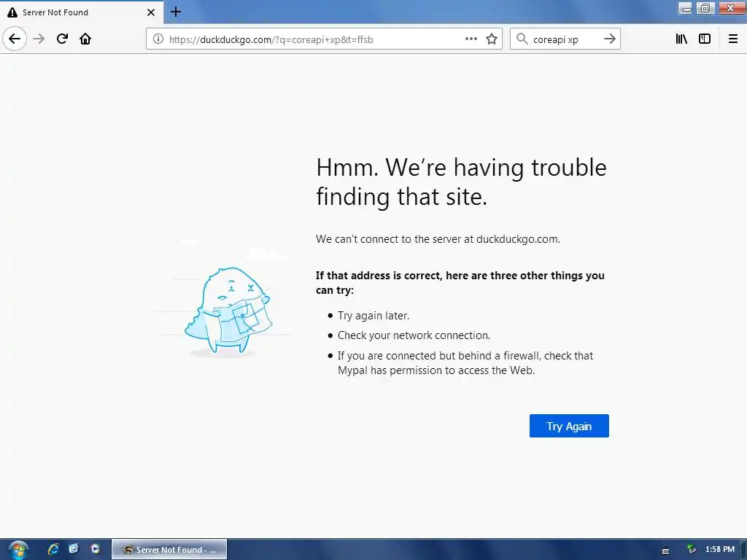
Task: Focus the coreapi xp search box
Action: 565,39
